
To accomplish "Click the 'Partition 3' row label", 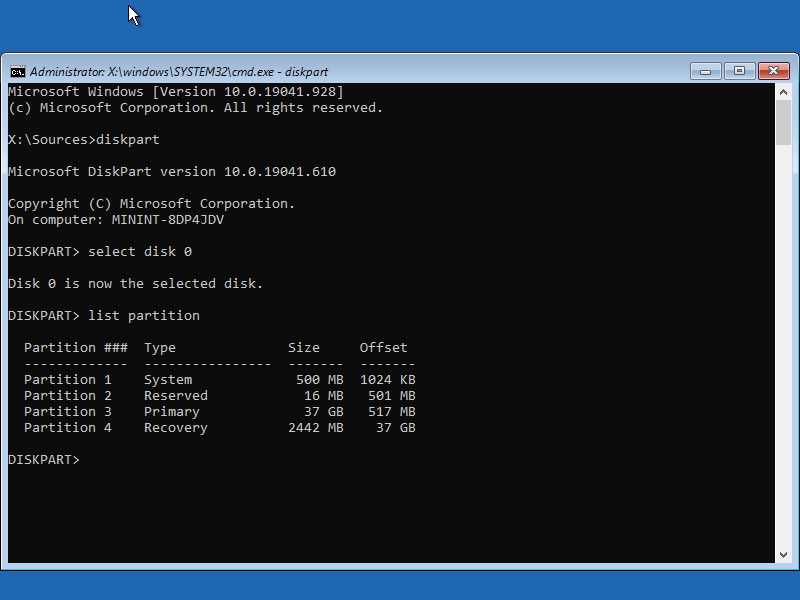I will (67, 411).
